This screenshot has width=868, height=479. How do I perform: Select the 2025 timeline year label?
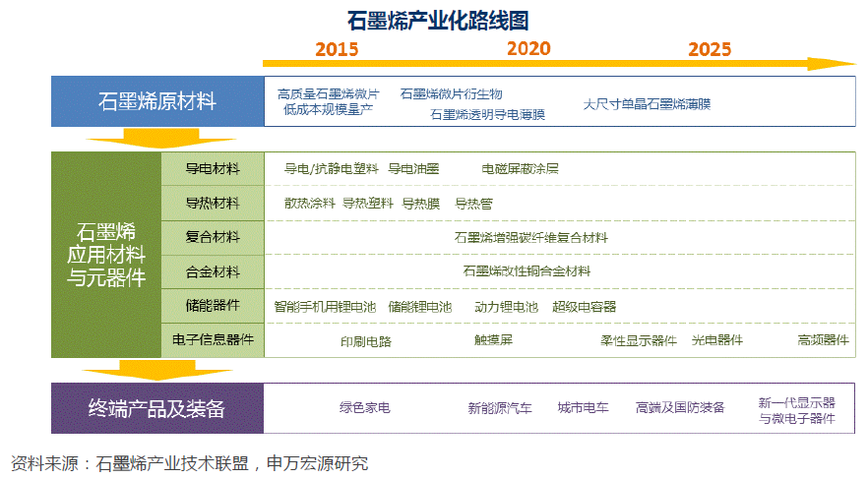710,50
